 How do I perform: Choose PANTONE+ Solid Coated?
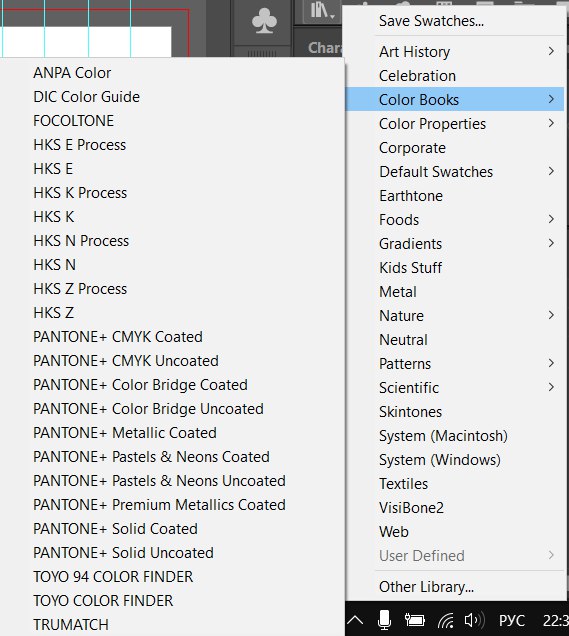[x=172, y=529]
